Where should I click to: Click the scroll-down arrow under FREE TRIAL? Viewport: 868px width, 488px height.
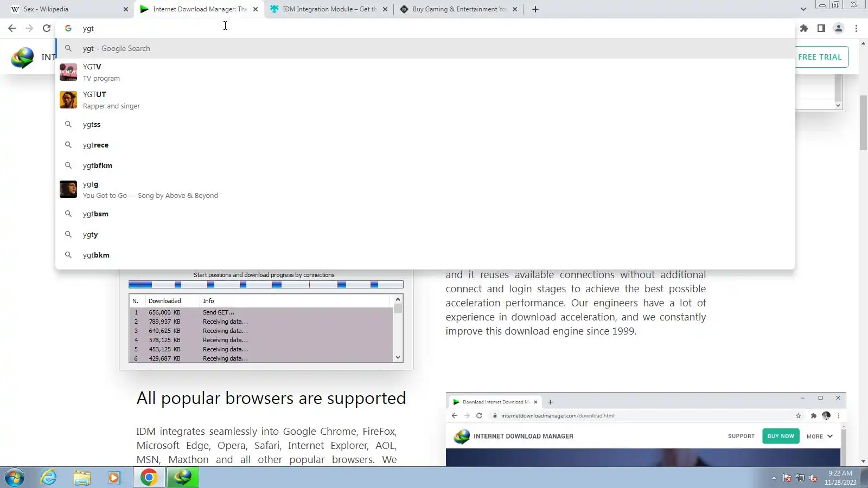(838, 105)
